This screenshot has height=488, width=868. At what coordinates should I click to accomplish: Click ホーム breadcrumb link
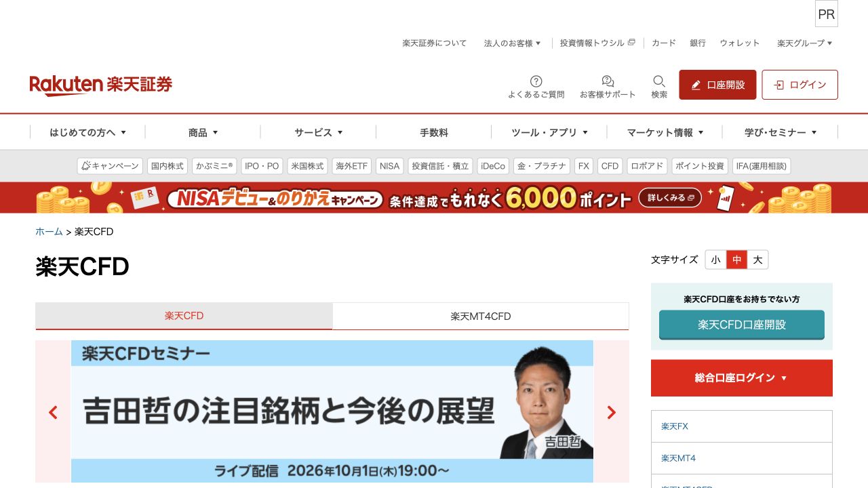[x=49, y=232]
